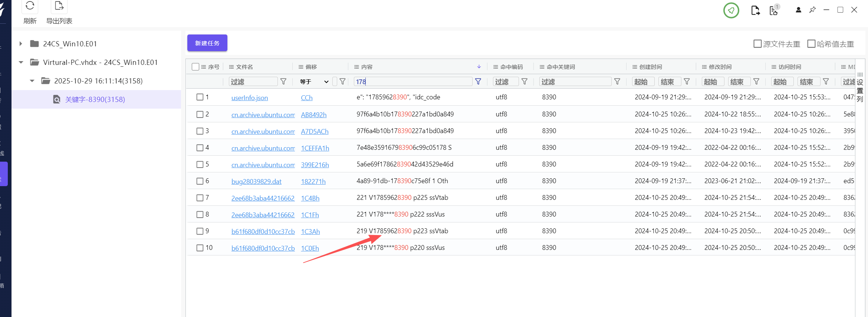Click the 创建时间 起始 date field
Image resolution: width=868 pixels, height=317 pixels.
tap(643, 82)
